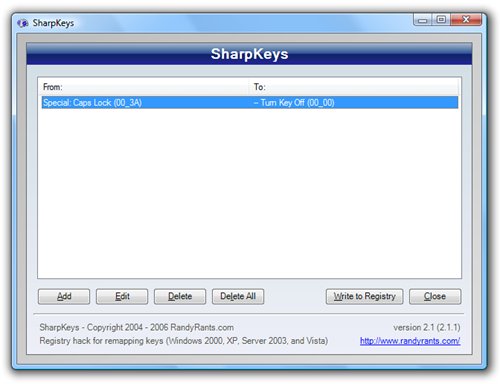This screenshot has width=500, height=384.
Task: Click the Edit button
Action: 122,296
